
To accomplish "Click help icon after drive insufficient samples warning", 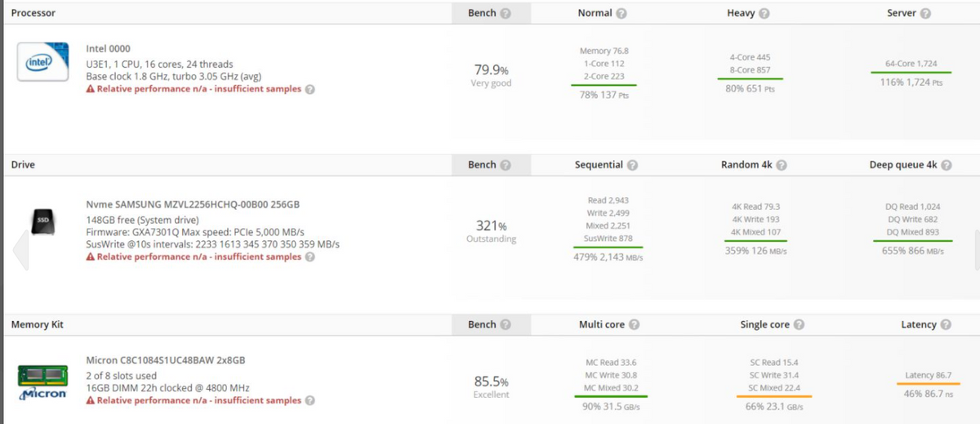I will pos(310,257).
